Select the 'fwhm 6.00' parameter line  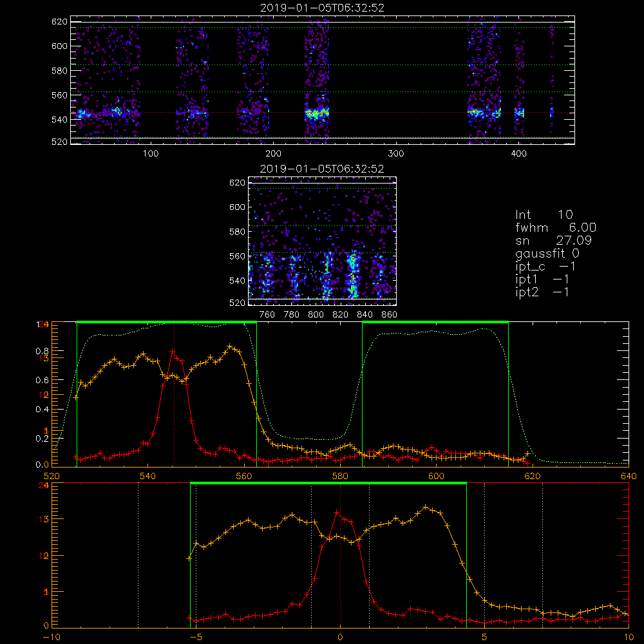556,227
